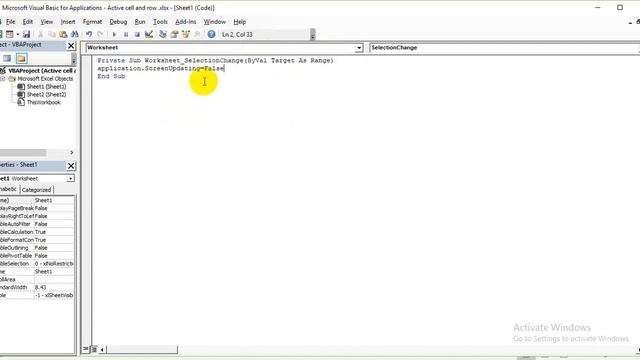Image resolution: width=640 pixels, height=360 pixels.
Task: Click the Visible property value xlSheetVisible
Action: [x=54, y=295]
